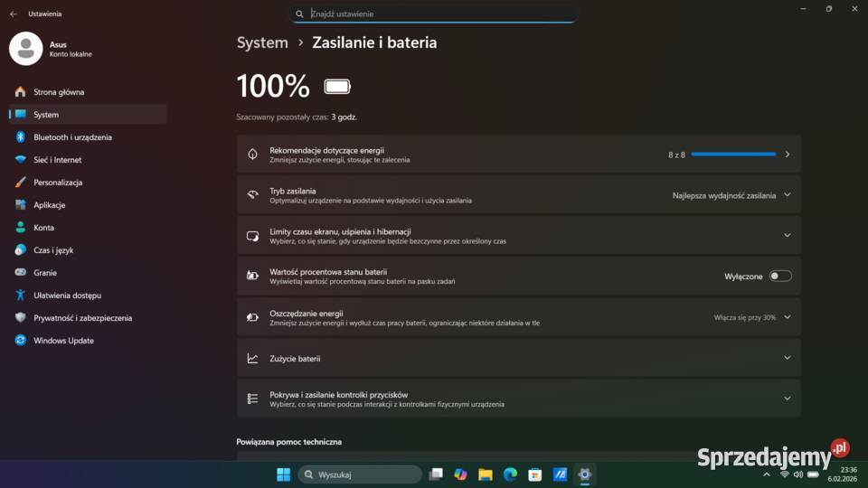Open Konta settings
Viewport: 868px width, 488px height.
point(88,228)
